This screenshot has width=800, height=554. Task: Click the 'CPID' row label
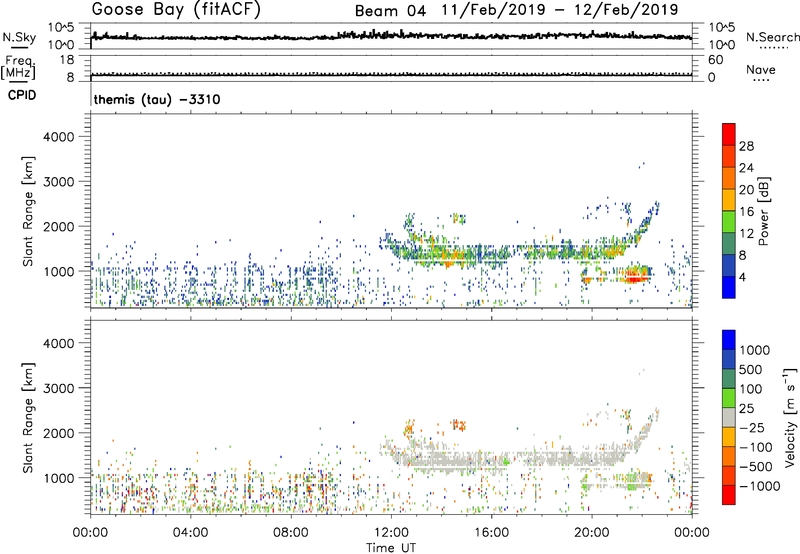coord(22,95)
